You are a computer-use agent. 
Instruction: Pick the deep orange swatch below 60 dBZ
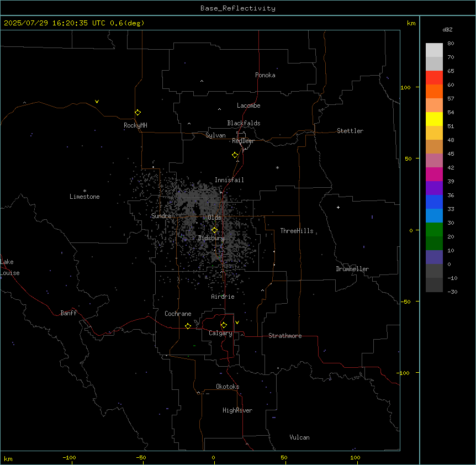click(x=434, y=91)
